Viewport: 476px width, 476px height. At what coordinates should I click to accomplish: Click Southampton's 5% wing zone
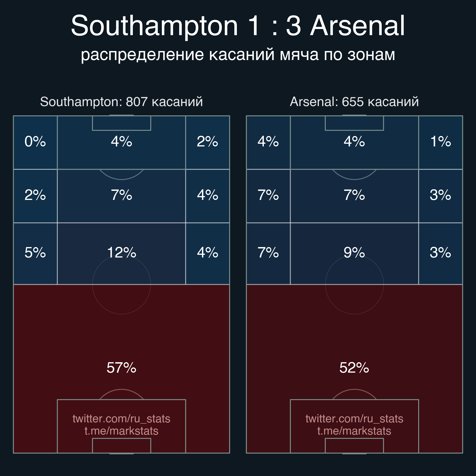click(35, 253)
